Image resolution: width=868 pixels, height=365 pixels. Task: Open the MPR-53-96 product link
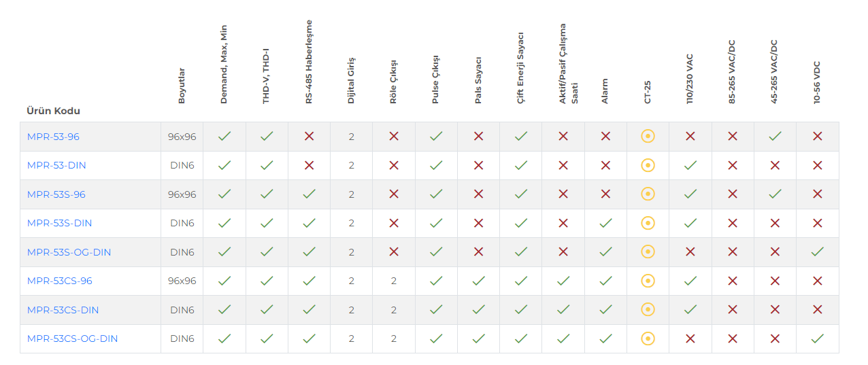click(x=53, y=137)
